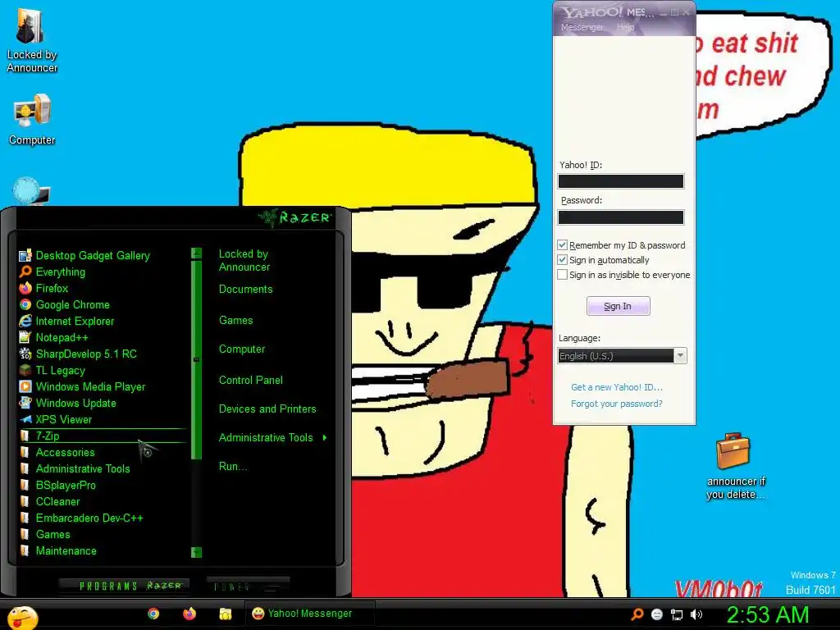This screenshot has width=840, height=630.
Task: Open Computer from start menu right pane
Action: [x=242, y=349]
